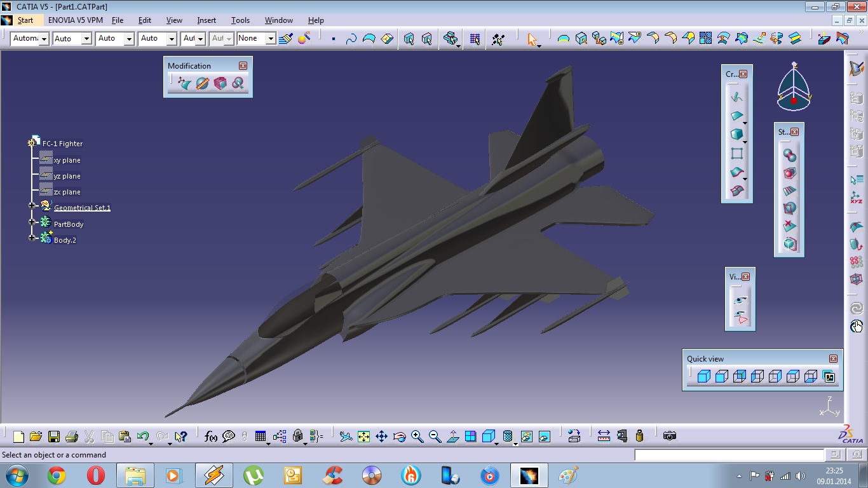Screen dimensions: 868x488
Task: Select the FC-1 Fighter root node
Action: [62, 144]
